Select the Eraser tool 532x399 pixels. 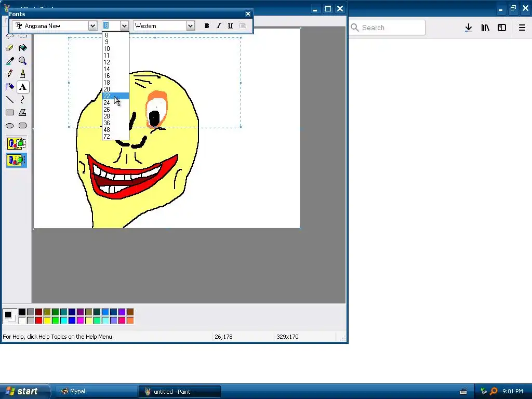tap(9, 48)
